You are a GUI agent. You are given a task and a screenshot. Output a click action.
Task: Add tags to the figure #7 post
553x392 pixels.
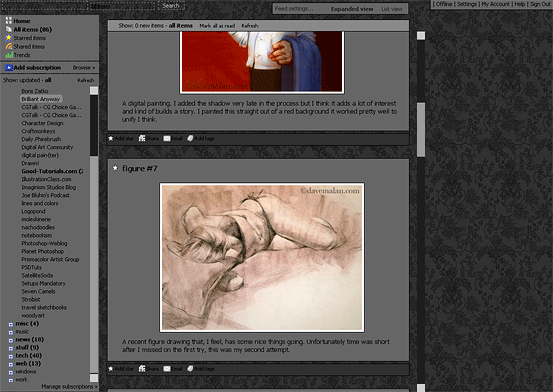coord(201,369)
